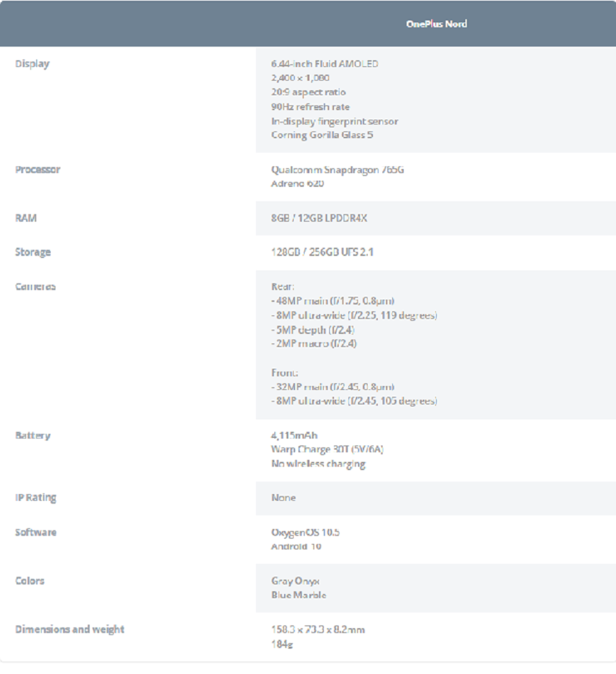
Task: Click the 90Hz refresh rate line
Action: coord(310,107)
